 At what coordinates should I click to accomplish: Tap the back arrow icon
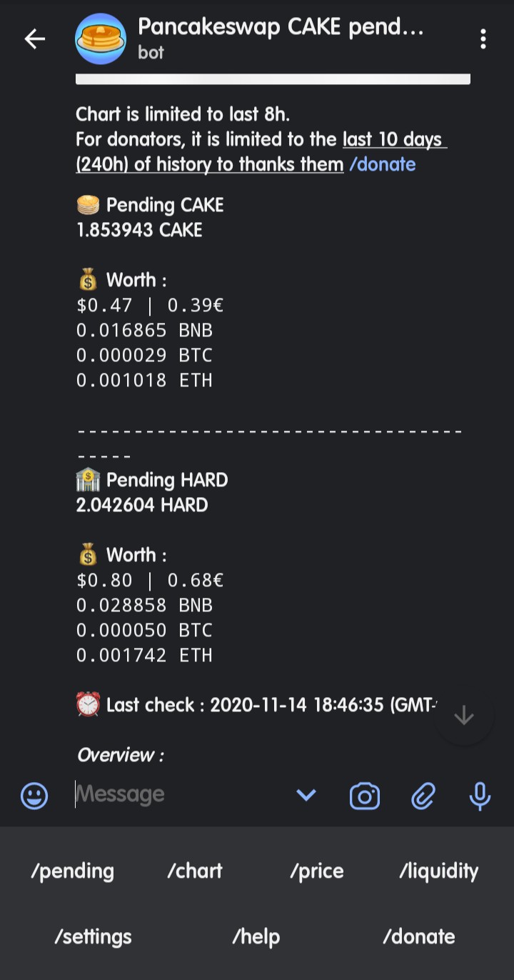(x=34, y=39)
